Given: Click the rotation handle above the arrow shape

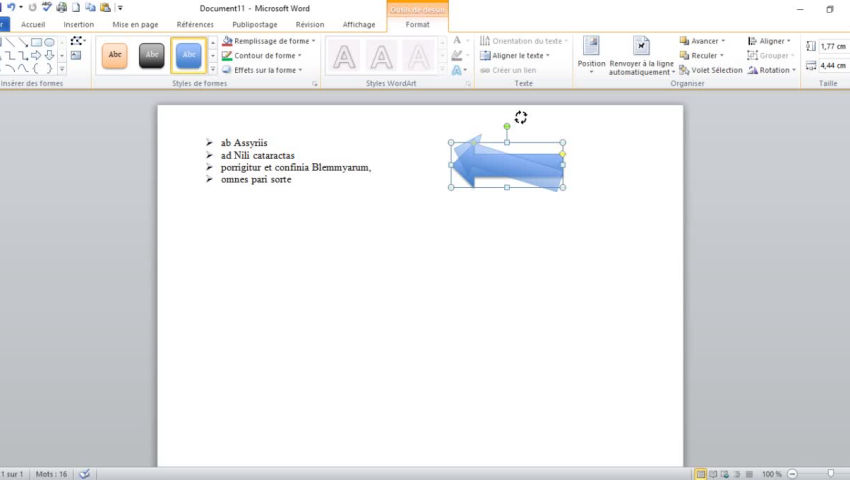Looking at the screenshot, I should tap(507, 126).
